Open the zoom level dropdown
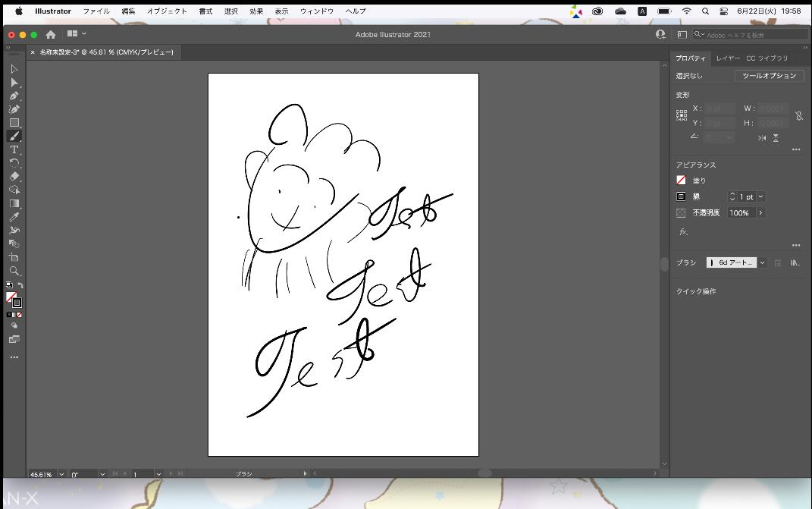This screenshot has width=812, height=509. [x=61, y=474]
